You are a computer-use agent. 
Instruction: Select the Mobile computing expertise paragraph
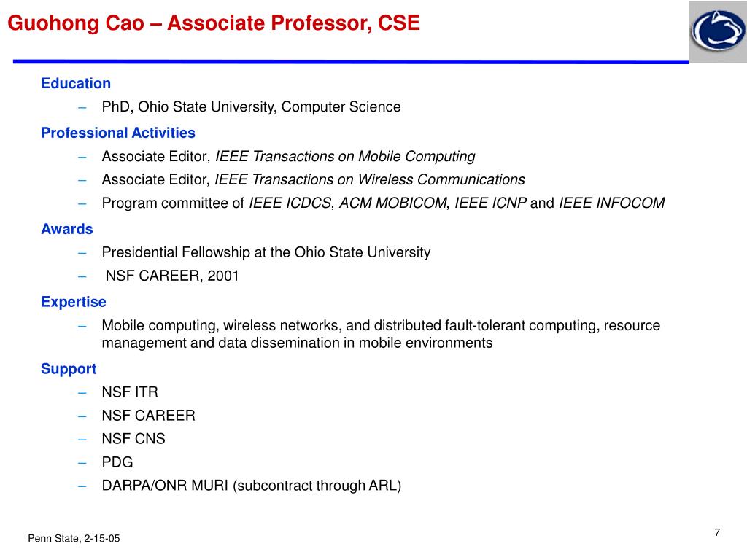pyautogui.click(x=381, y=334)
